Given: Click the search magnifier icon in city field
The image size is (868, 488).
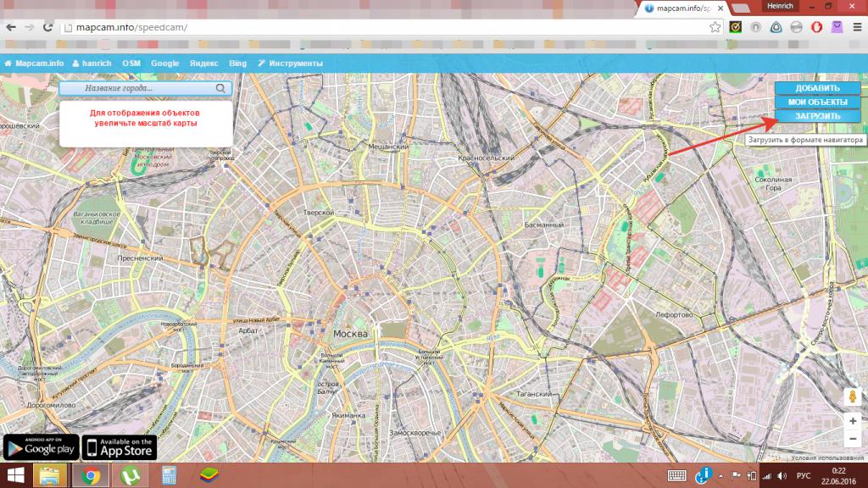Looking at the screenshot, I should [x=220, y=87].
